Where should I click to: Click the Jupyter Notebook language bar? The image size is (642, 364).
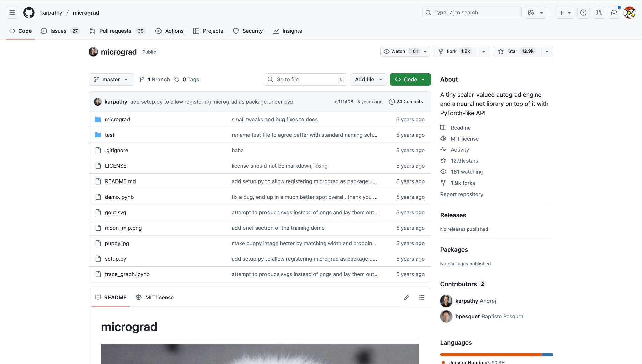pos(491,354)
